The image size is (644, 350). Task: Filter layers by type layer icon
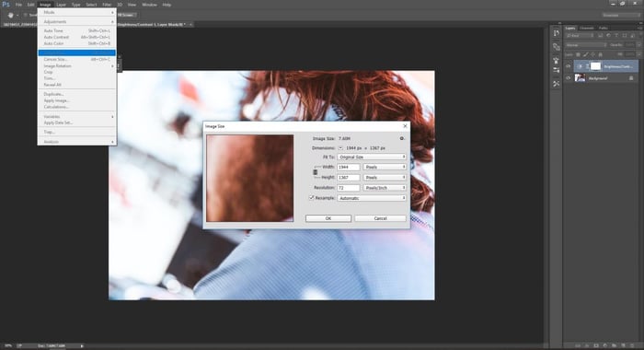pos(616,35)
